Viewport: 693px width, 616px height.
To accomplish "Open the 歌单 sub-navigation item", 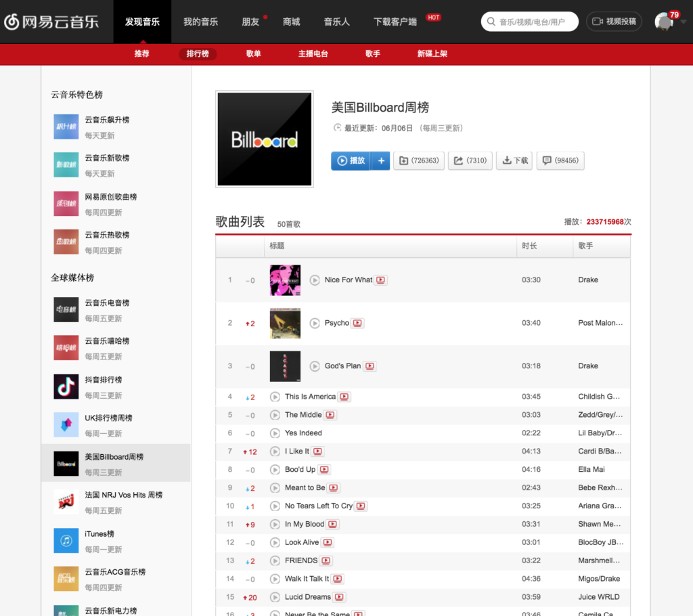I will point(253,54).
